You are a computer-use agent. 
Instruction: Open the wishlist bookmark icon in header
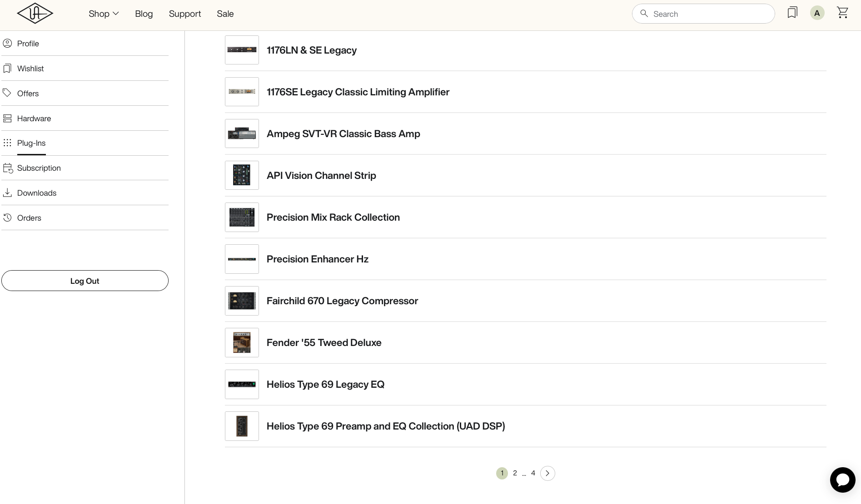pyautogui.click(x=792, y=13)
